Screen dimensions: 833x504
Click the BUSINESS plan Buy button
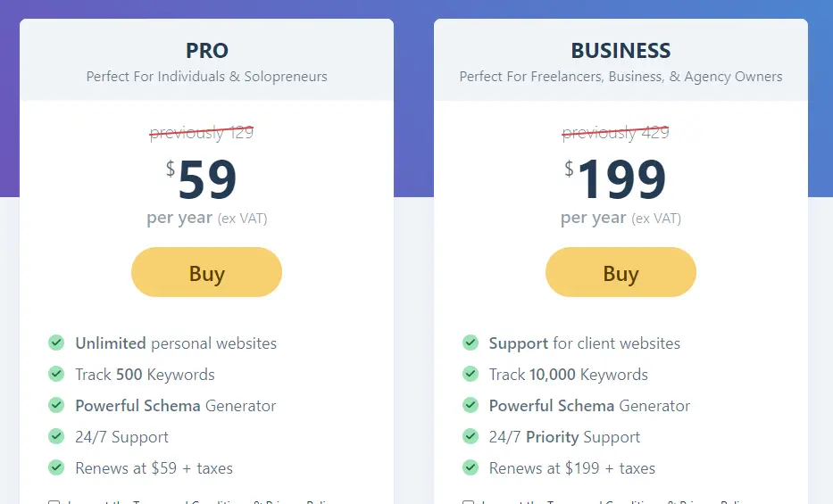coord(621,272)
